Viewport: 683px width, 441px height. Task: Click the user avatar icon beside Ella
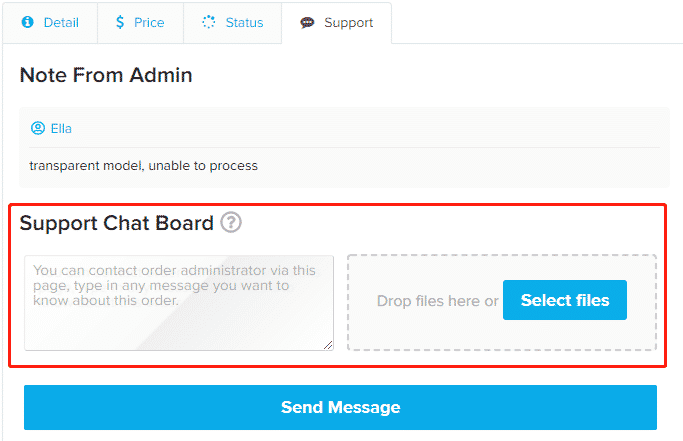[x=38, y=128]
